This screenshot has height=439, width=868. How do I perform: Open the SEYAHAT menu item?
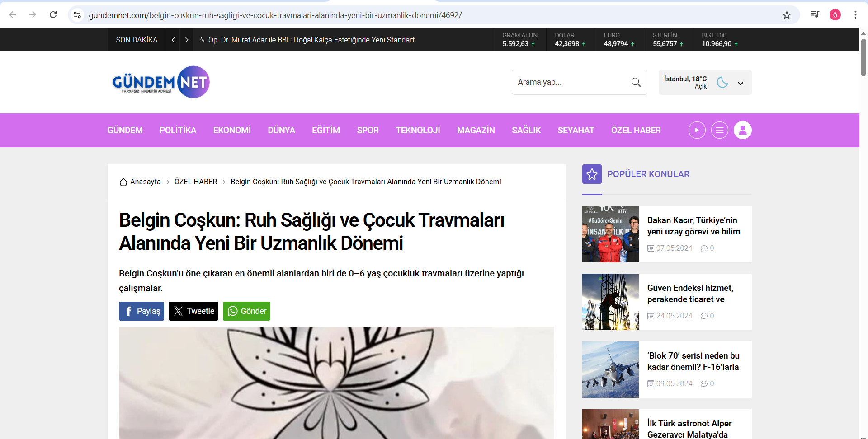[576, 130]
